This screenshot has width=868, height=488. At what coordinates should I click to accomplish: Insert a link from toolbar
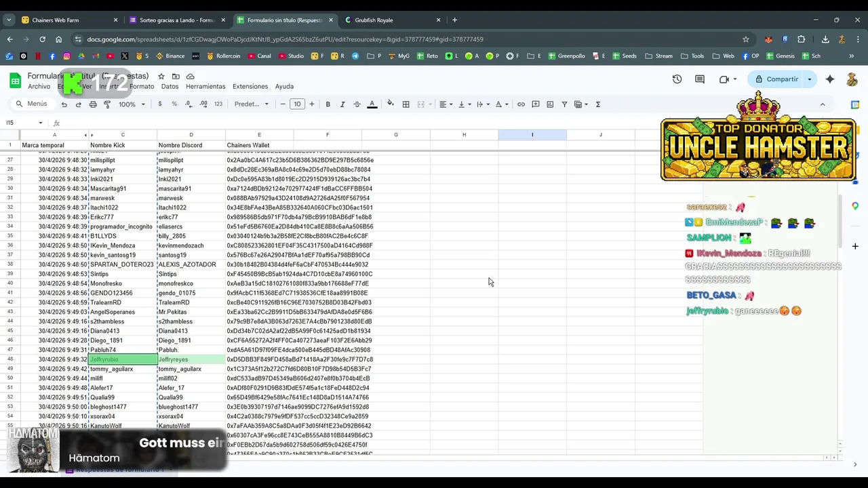point(521,104)
